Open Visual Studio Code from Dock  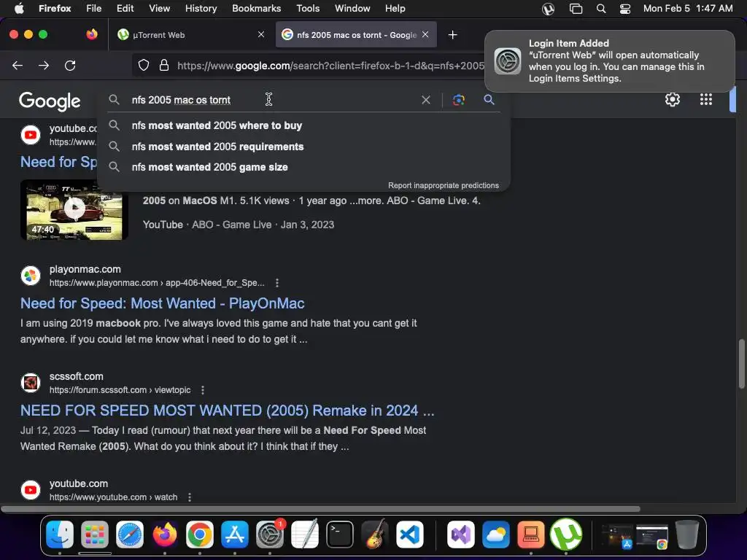click(x=410, y=534)
